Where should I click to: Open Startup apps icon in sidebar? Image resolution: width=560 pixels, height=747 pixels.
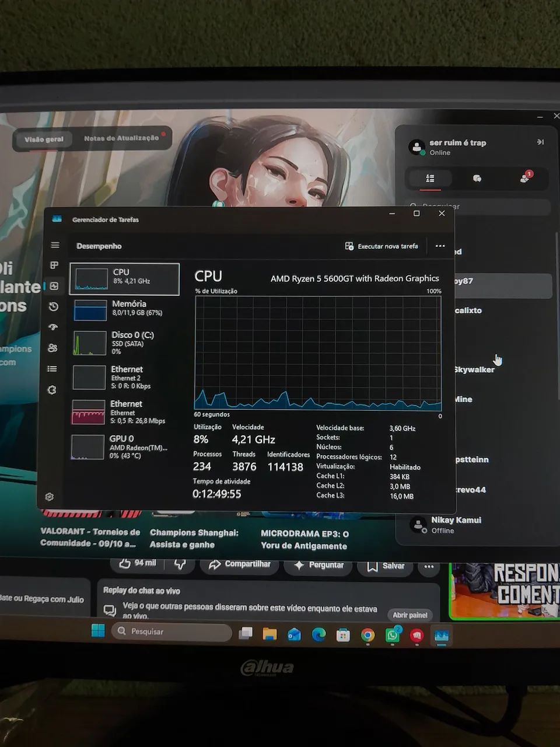point(54,327)
